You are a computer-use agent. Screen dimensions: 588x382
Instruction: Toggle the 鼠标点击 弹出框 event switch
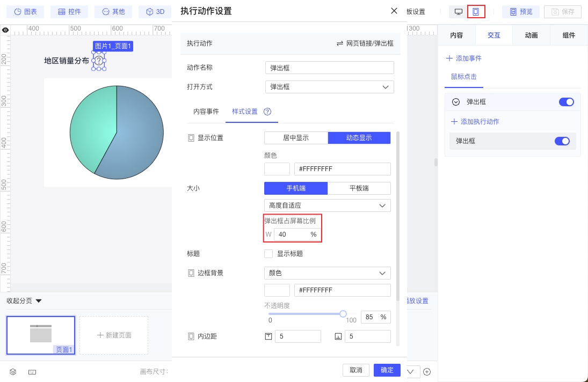566,102
